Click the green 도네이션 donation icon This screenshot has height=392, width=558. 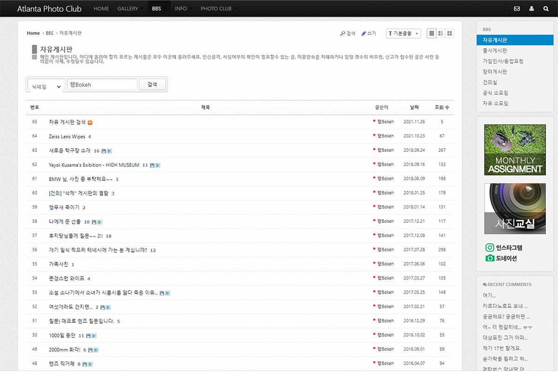490,258
